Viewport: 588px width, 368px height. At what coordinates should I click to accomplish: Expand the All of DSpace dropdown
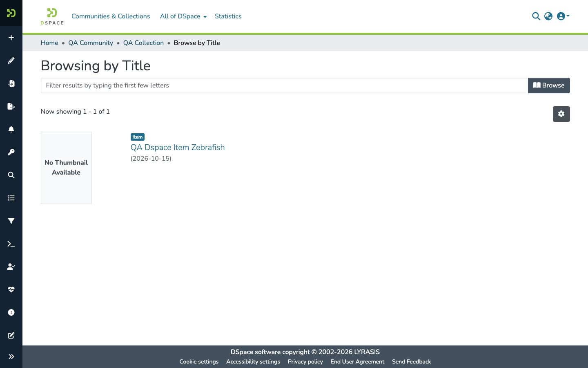click(183, 16)
